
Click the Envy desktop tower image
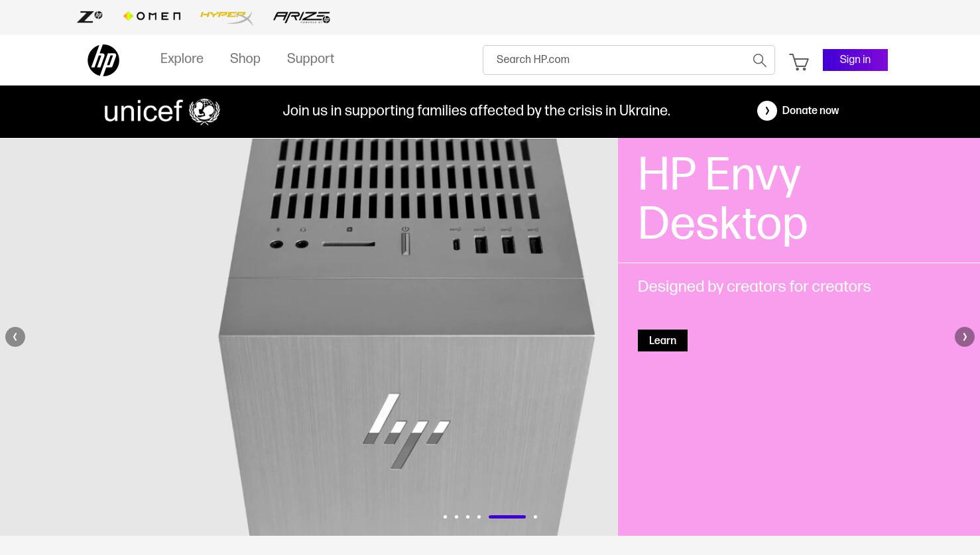pyautogui.click(x=406, y=337)
